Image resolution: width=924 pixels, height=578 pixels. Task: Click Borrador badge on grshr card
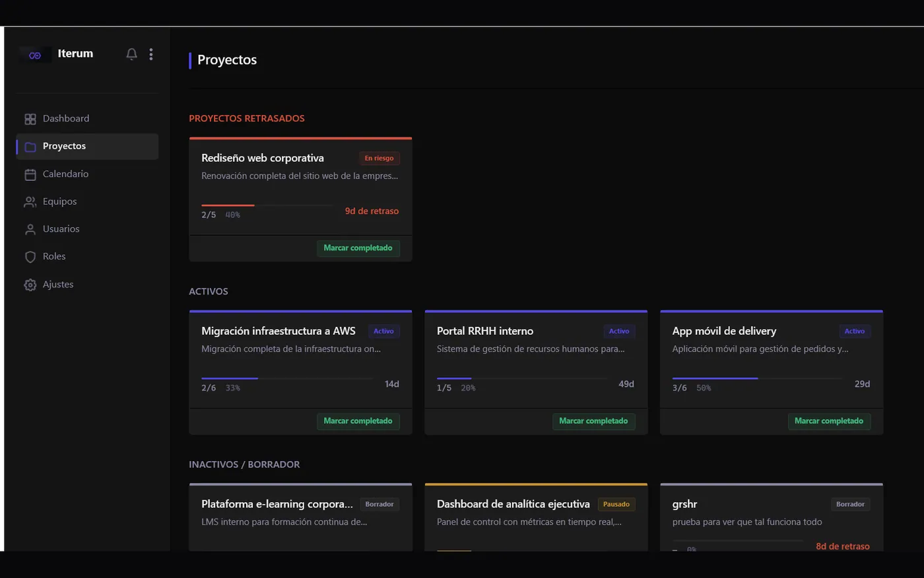point(851,505)
